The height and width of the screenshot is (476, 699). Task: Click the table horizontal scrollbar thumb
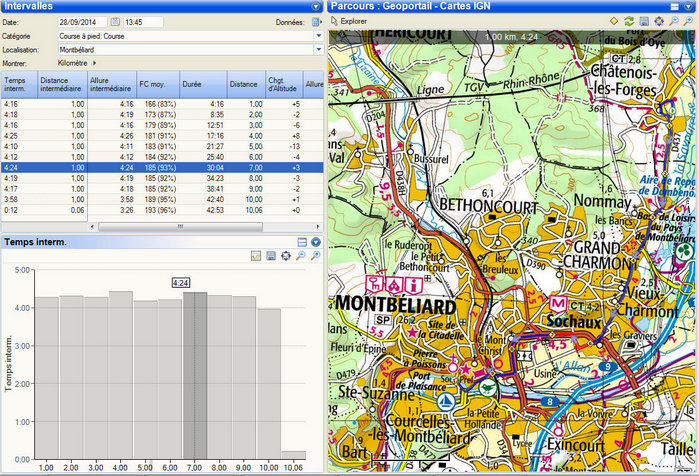tap(180, 226)
